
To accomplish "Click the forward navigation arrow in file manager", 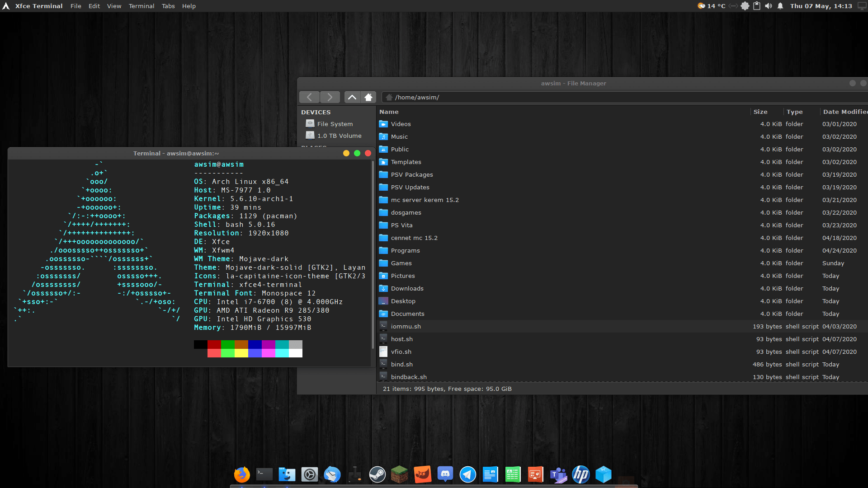I will (330, 97).
